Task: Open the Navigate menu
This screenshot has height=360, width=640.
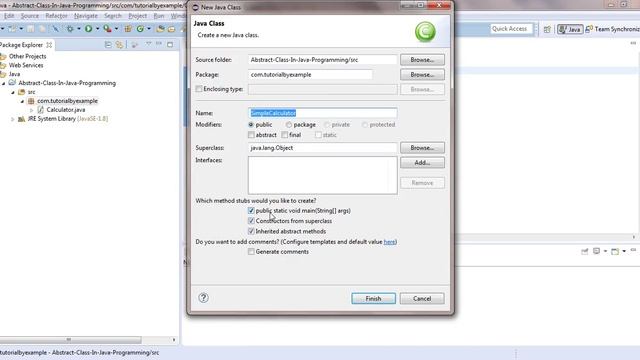Action: coord(86,16)
